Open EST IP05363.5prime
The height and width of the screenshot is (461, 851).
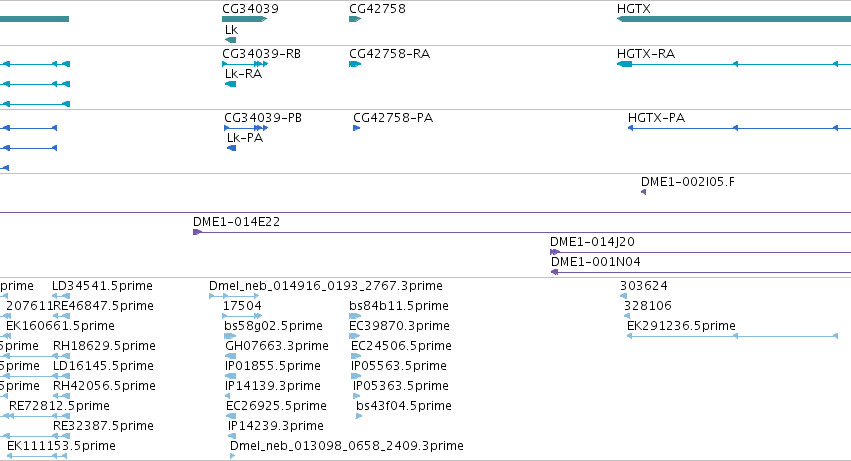coord(401,387)
